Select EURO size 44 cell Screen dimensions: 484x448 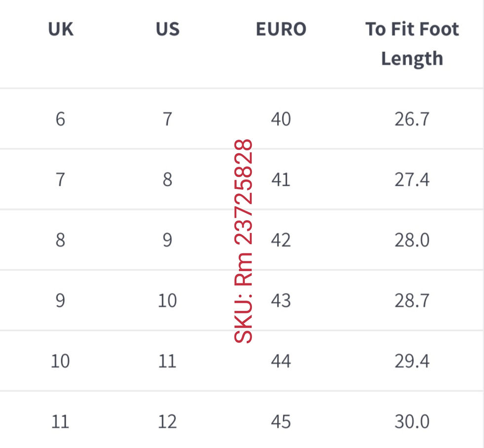(281, 361)
